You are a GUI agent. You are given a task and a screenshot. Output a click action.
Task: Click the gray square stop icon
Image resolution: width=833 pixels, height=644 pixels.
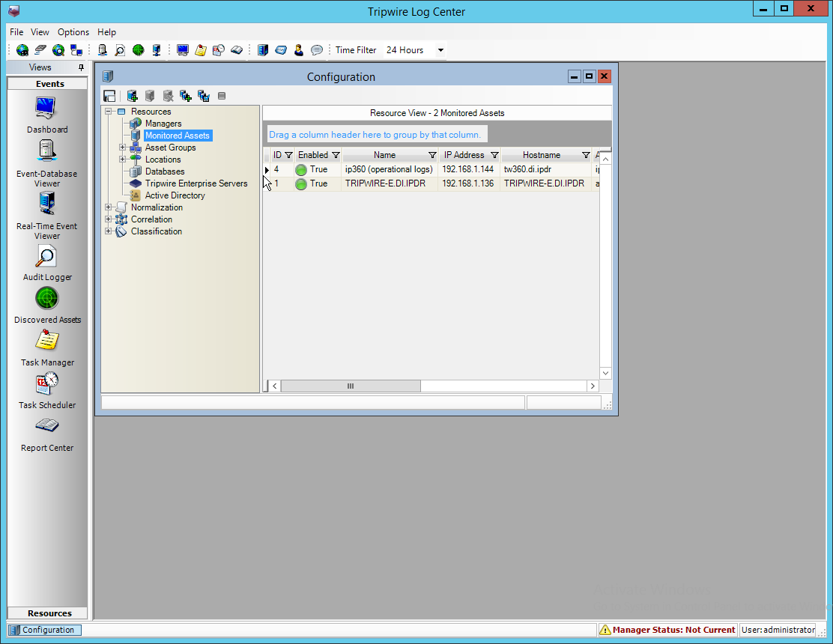pyautogui.click(x=222, y=96)
